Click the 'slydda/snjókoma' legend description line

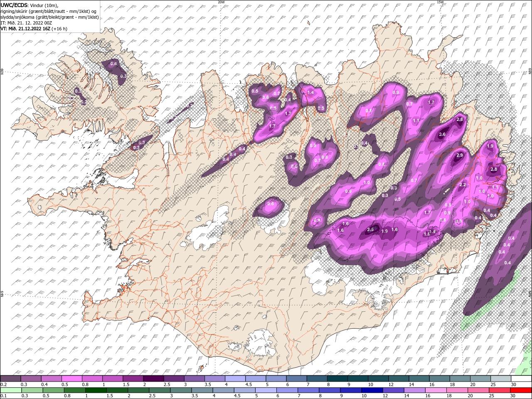click(x=49, y=17)
